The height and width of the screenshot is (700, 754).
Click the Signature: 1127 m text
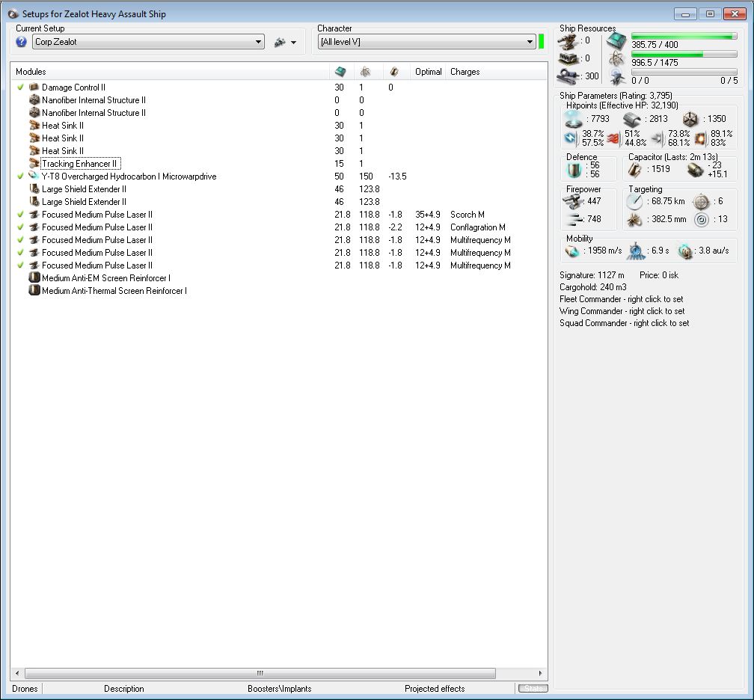point(592,275)
